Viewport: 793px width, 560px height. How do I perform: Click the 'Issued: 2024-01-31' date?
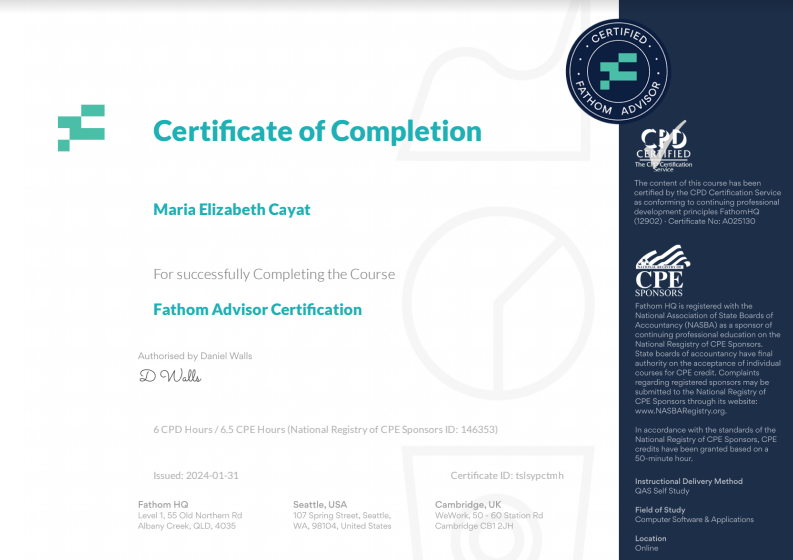(196, 476)
